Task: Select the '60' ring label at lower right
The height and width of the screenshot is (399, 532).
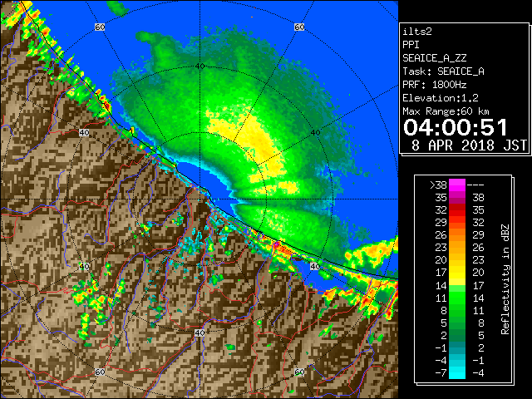Action: (299, 372)
